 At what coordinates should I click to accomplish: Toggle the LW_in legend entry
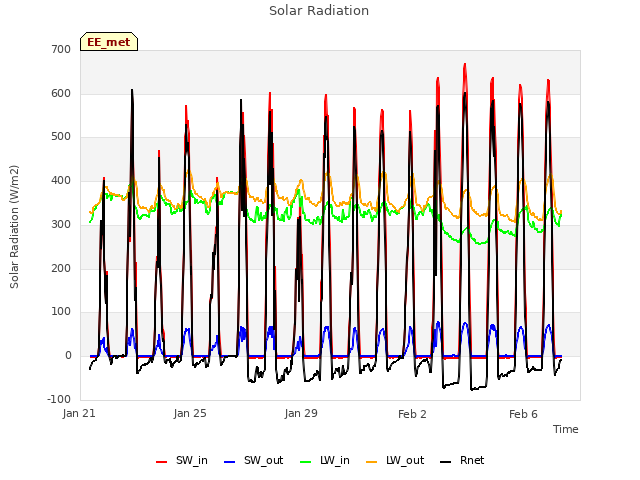point(325,461)
